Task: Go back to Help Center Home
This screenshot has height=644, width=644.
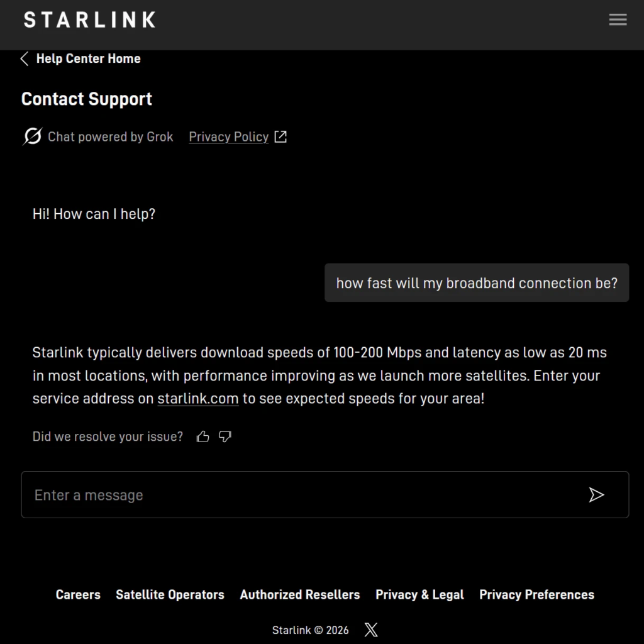Action: (x=88, y=59)
